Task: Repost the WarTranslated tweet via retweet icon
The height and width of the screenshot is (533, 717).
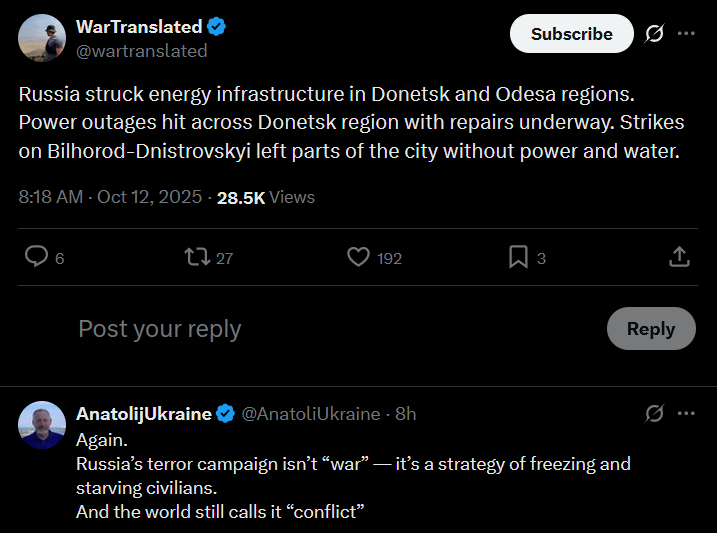Action: click(197, 256)
